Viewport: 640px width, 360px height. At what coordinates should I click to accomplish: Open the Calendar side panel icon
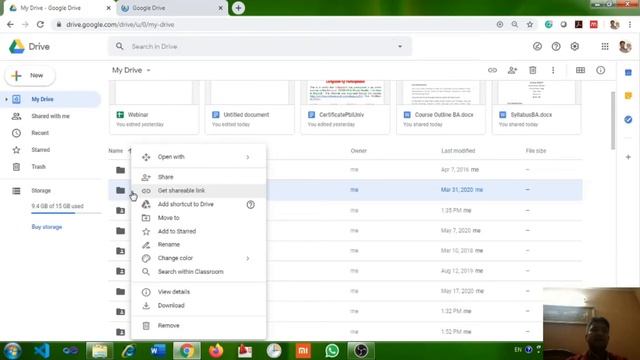coord(628,73)
